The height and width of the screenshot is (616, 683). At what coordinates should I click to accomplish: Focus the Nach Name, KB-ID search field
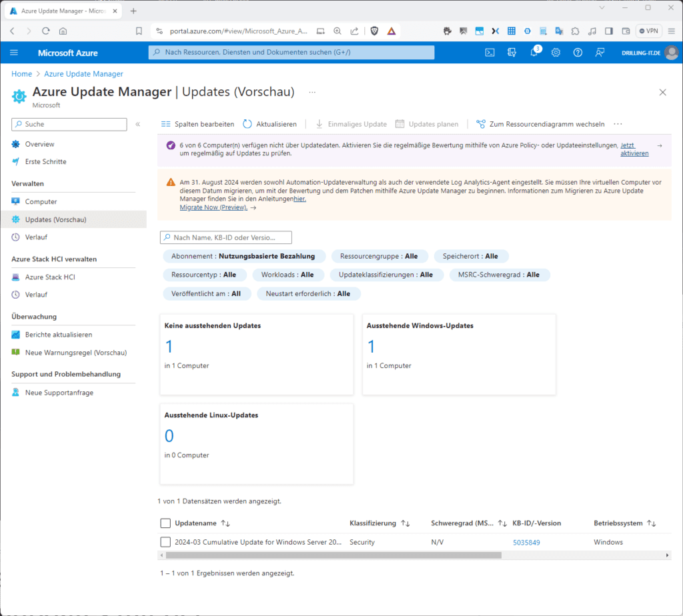click(x=226, y=238)
